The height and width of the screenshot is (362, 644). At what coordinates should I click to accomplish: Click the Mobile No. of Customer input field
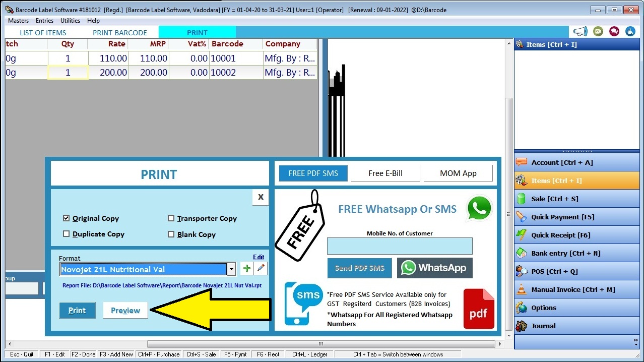coord(399,246)
